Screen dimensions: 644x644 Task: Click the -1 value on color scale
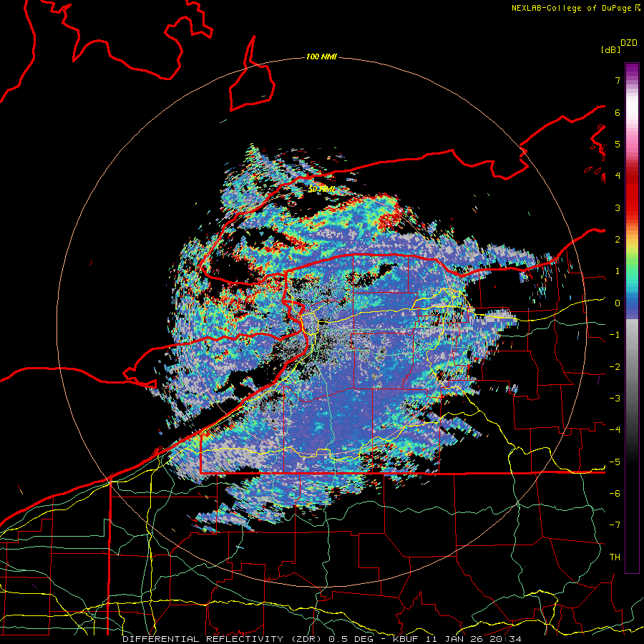click(x=615, y=335)
